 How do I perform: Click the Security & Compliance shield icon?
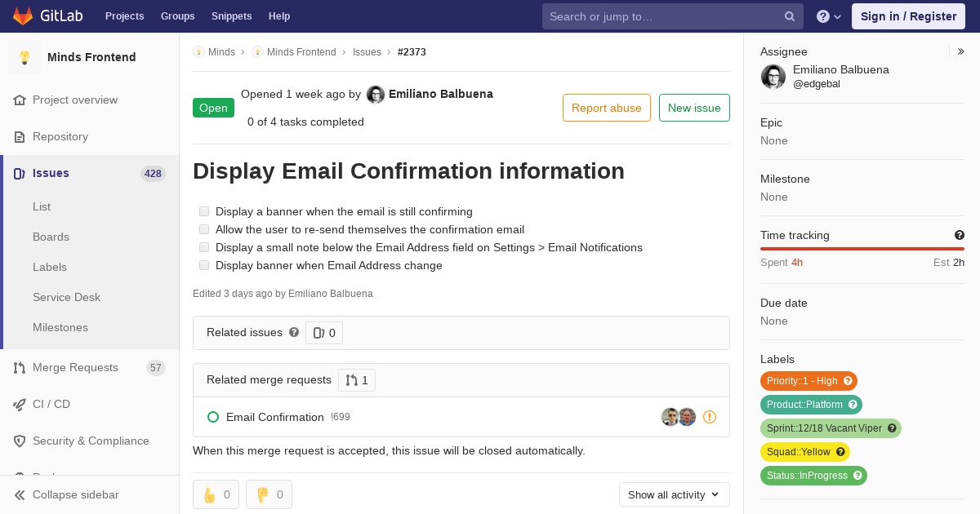click(x=20, y=441)
